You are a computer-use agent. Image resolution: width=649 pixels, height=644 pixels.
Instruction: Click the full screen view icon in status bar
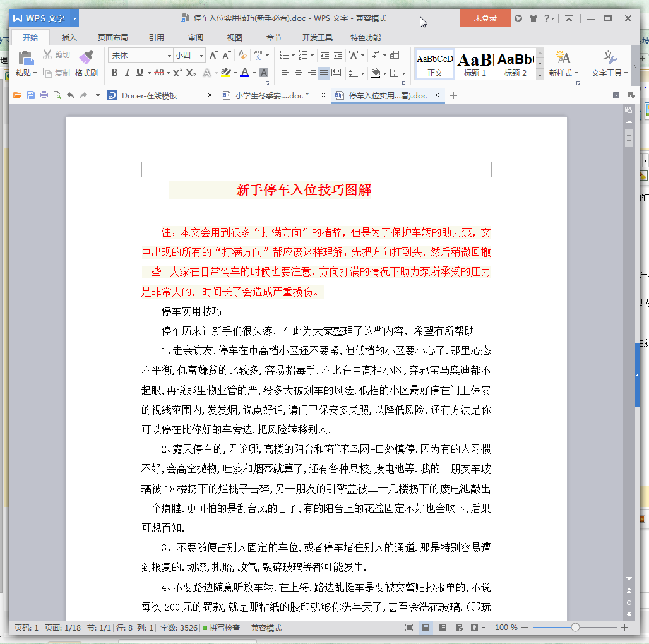pos(409,628)
